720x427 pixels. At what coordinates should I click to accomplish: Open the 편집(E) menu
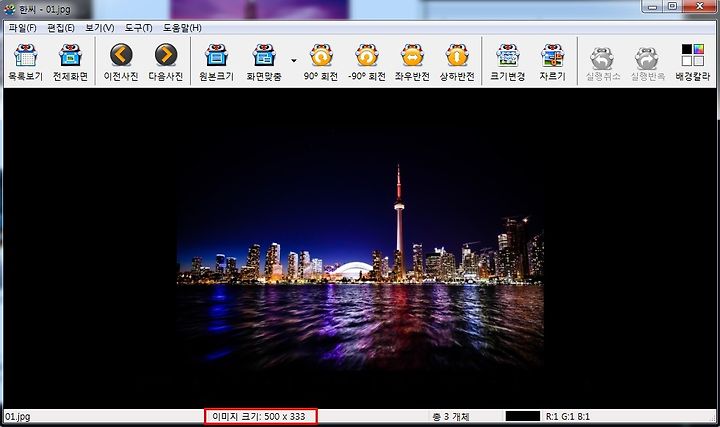click(x=61, y=28)
